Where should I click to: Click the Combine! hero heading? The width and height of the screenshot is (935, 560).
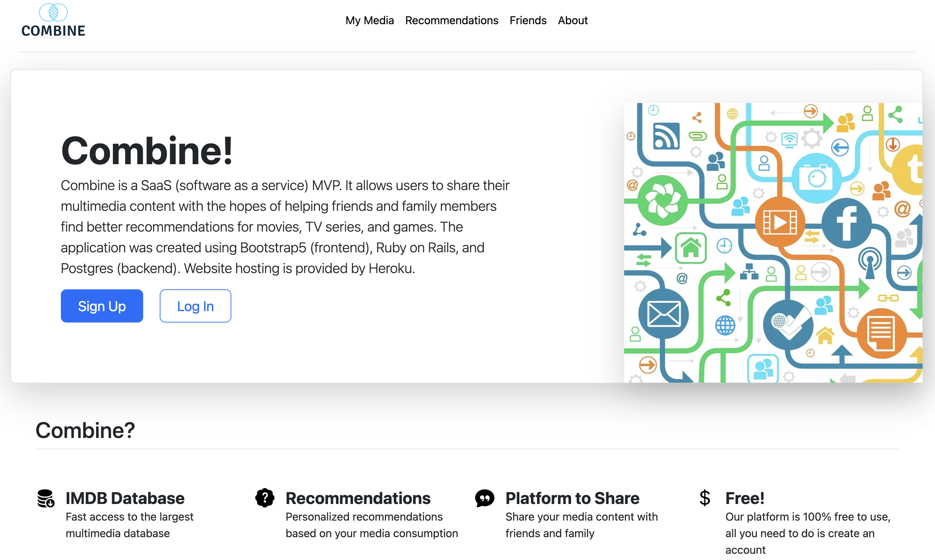click(147, 151)
